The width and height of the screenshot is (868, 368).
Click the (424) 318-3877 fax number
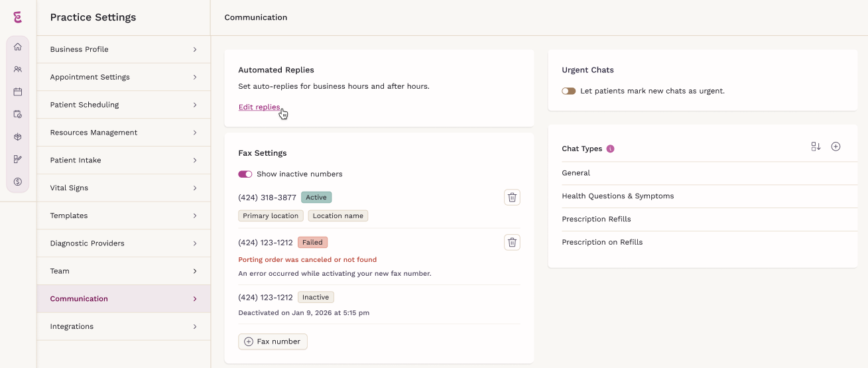267,198
